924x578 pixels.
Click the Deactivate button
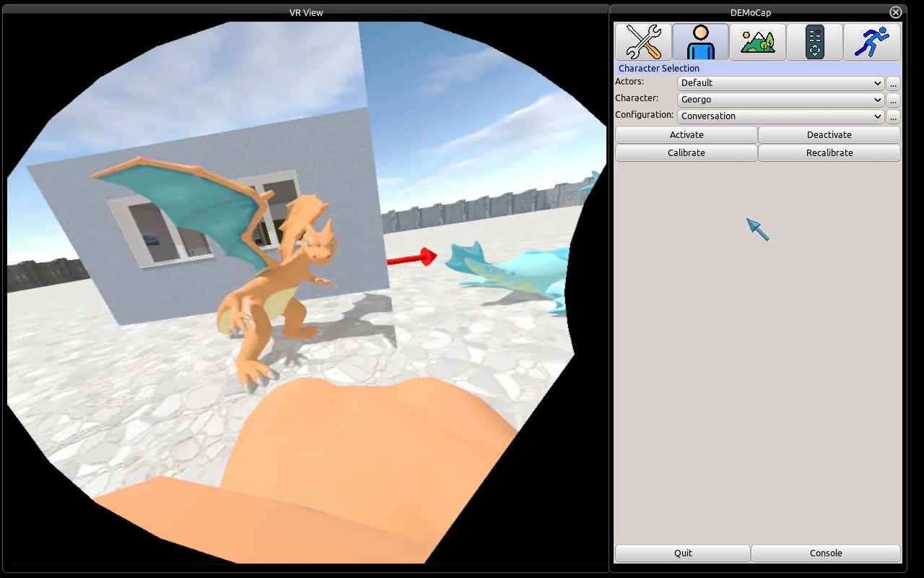point(829,135)
